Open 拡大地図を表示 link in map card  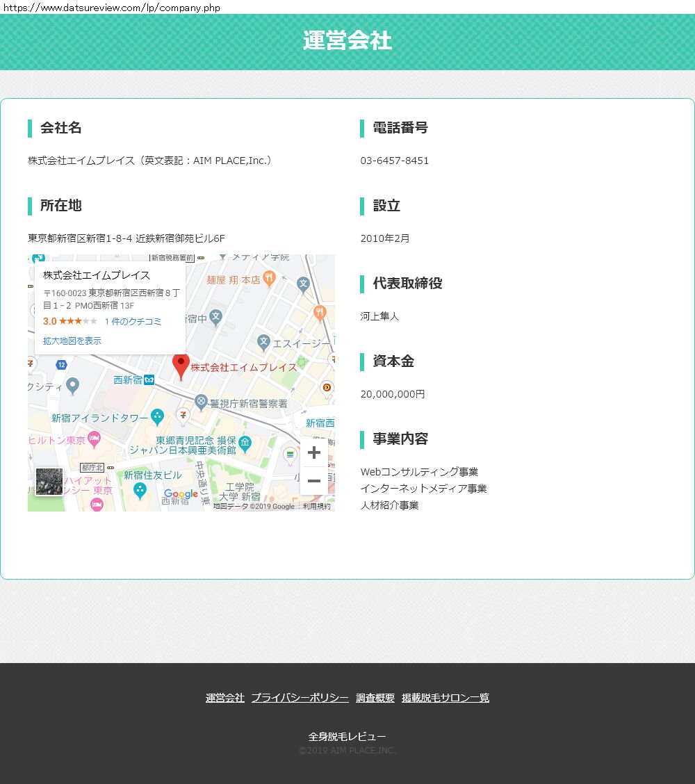tap(72, 341)
